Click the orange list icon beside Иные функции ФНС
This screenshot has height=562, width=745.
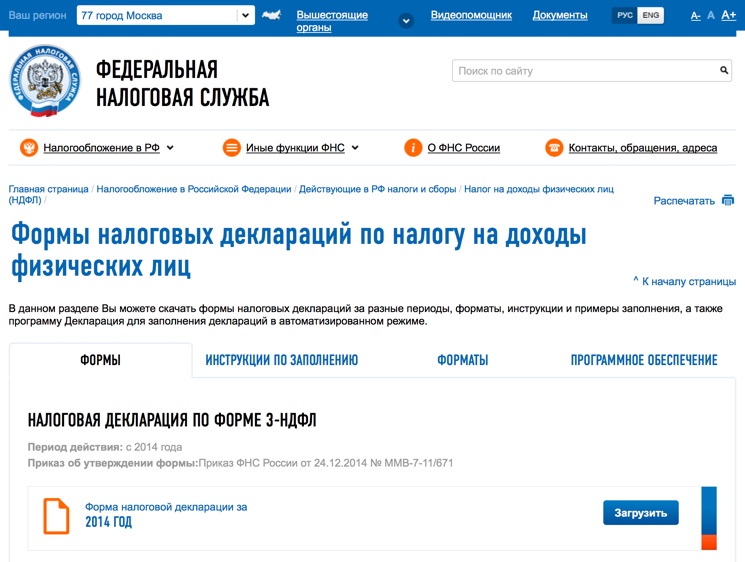pos(231,148)
